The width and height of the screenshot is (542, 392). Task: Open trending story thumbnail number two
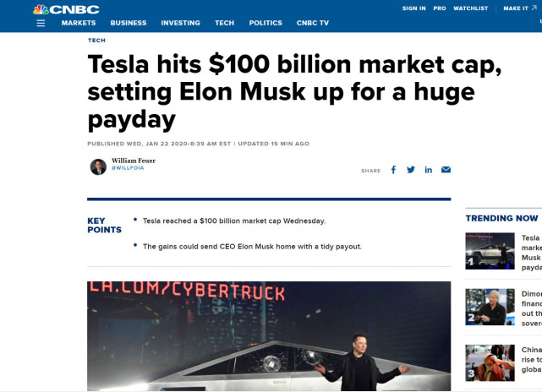(490, 307)
